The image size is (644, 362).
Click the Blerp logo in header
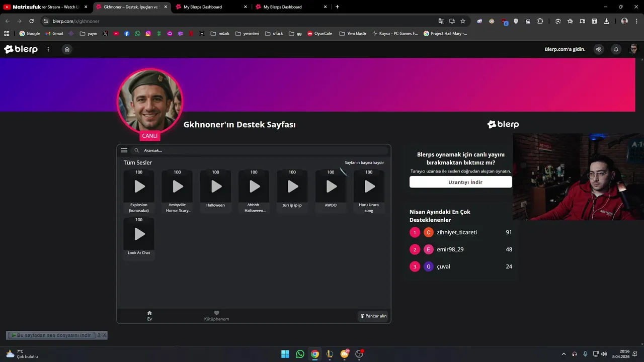tap(21, 49)
